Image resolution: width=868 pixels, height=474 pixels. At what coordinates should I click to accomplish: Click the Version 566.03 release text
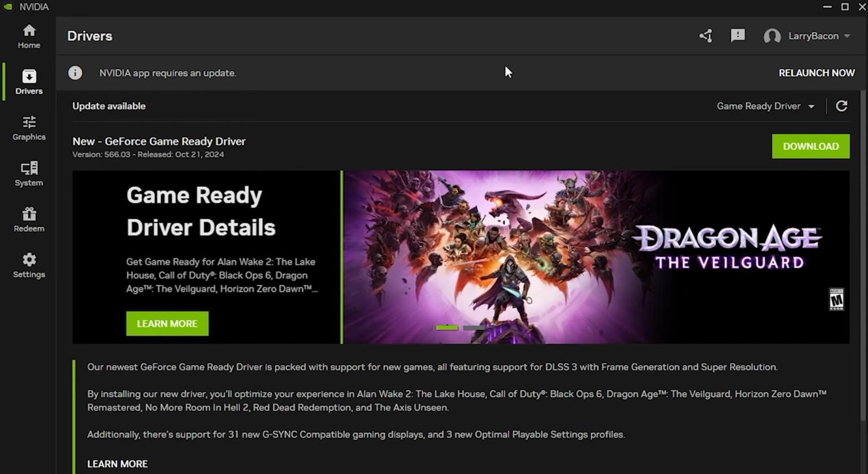click(148, 154)
